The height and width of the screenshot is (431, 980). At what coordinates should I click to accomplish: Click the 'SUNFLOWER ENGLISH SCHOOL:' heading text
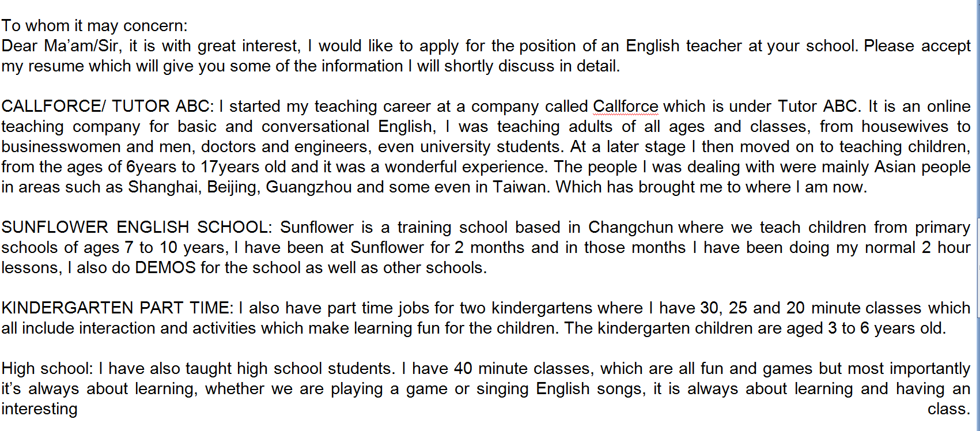tap(137, 228)
